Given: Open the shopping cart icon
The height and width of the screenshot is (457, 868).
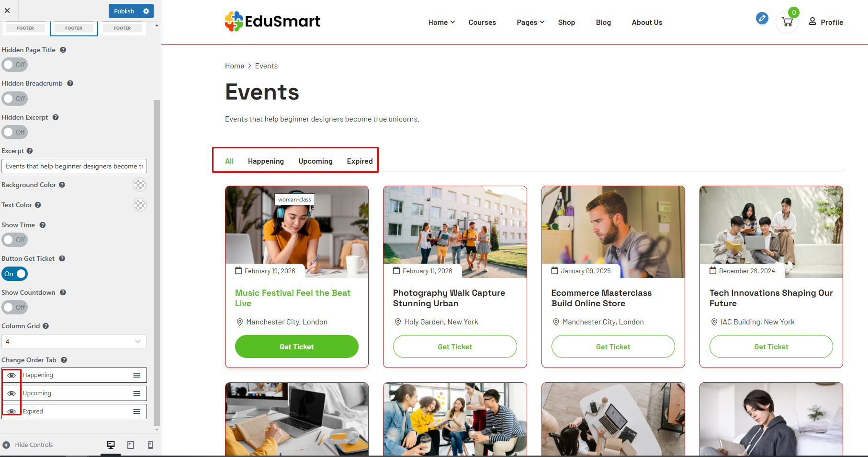Looking at the screenshot, I should click(x=787, y=22).
